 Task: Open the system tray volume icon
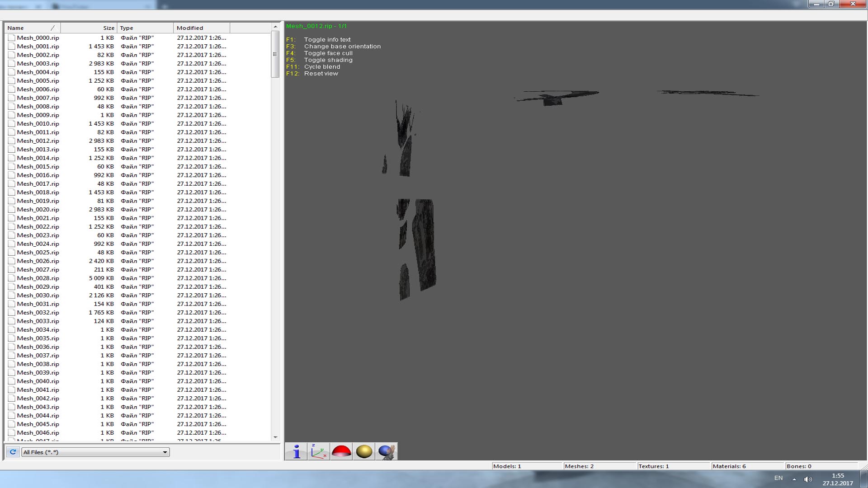808,479
